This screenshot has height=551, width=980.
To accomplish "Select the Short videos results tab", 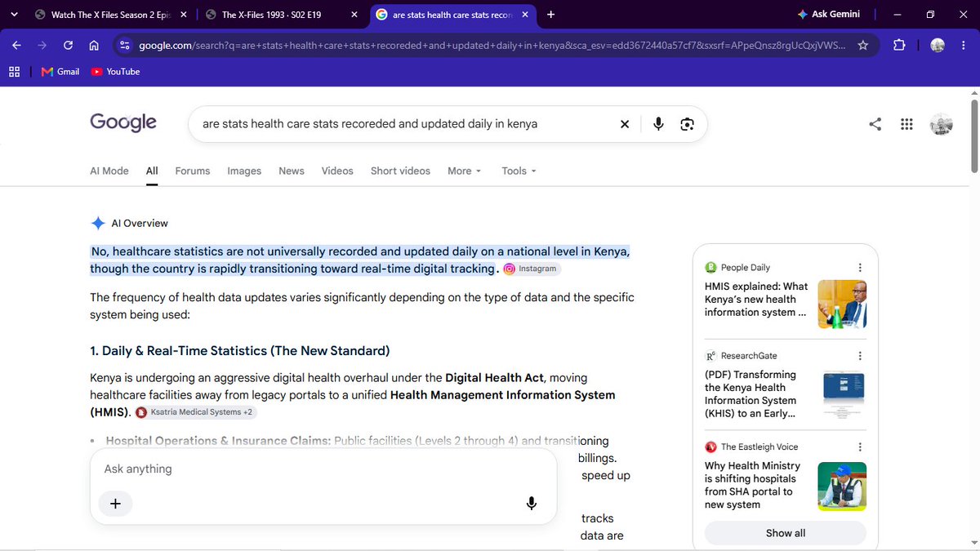I will [400, 171].
